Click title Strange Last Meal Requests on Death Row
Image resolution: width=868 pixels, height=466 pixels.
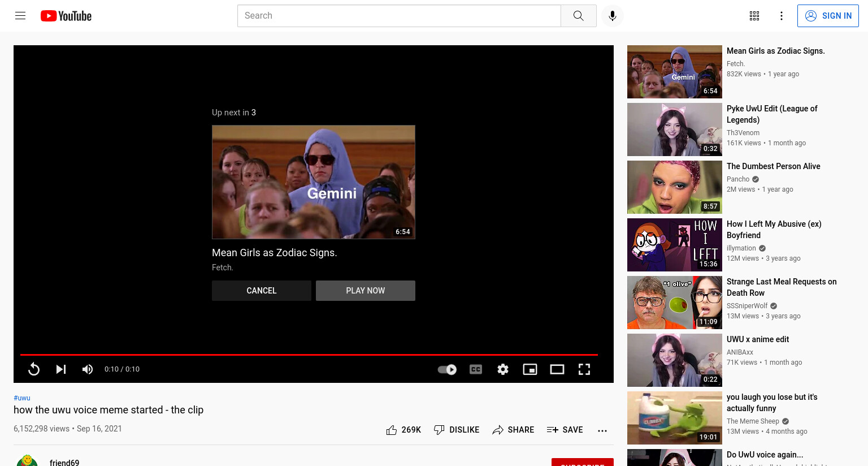tap(782, 287)
